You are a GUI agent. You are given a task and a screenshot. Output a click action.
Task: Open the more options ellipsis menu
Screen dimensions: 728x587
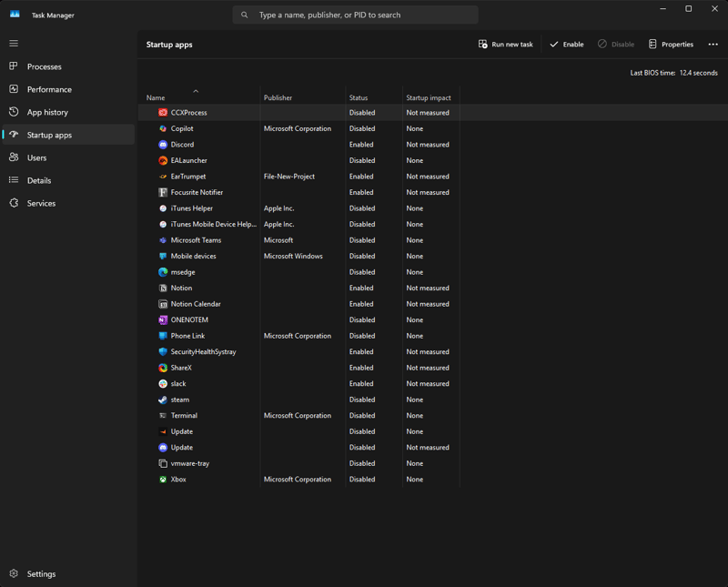[713, 44]
